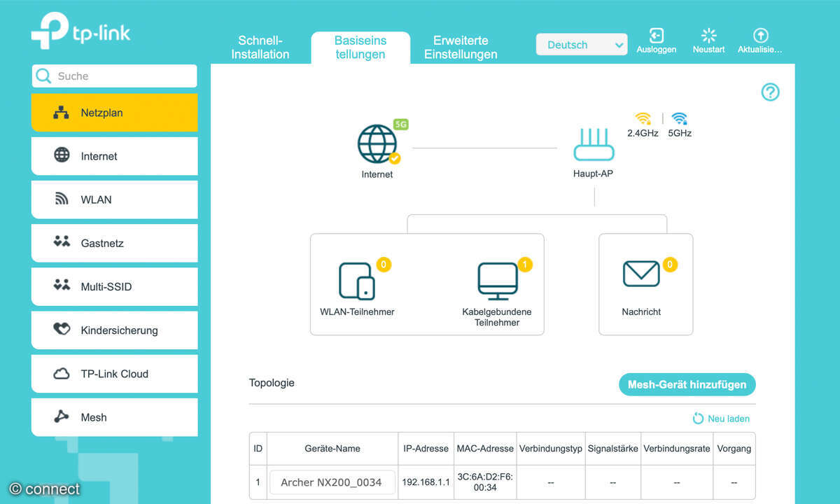Viewport: 840px width, 504px height.
Task: Click the Ausloggen logout icon
Action: [x=656, y=36]
